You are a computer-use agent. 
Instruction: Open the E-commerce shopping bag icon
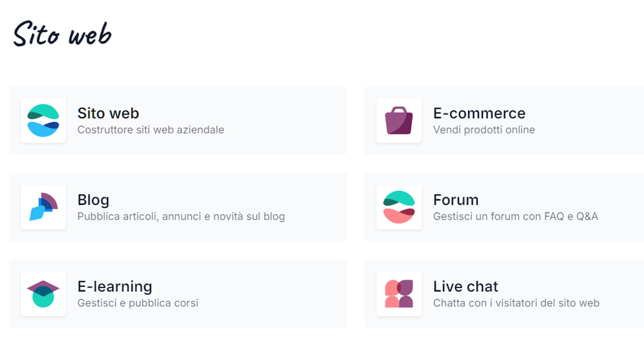pyautogui.click(x=399, y=120)
